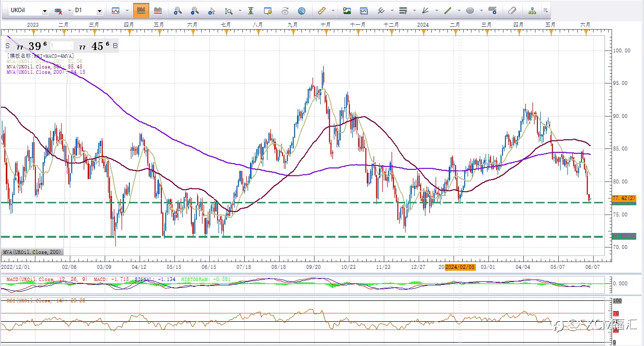Click the 09/20 date axis label

(x=314, y=267)
